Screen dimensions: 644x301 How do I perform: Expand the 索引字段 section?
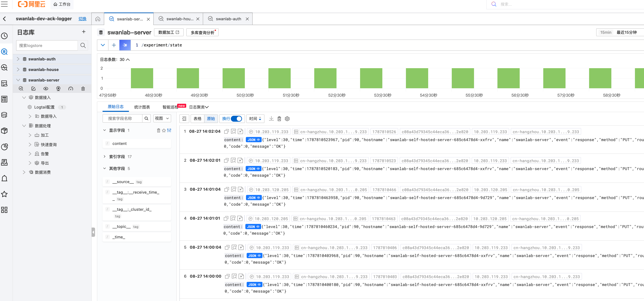tap(105, 157)
